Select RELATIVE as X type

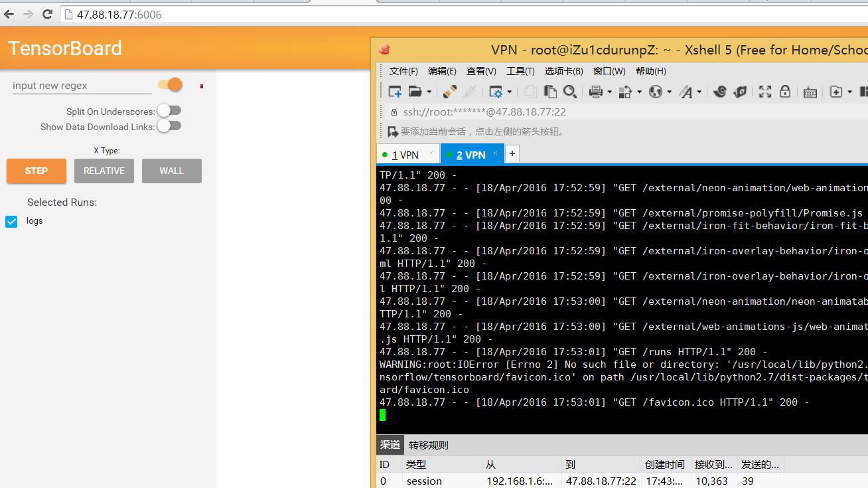click(x=104, y=171)
